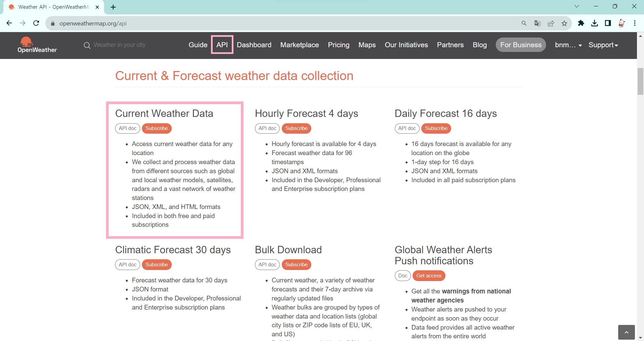Click 'Daily Forecast 16 days' heading
This screenshot has width=644, height=341.
click(x=445, y=114)
